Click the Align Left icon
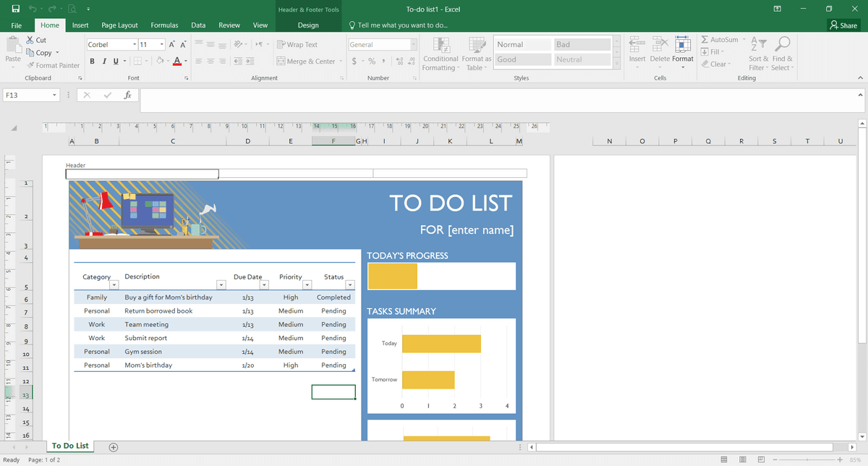Image resolution: width=868 pixels, height=466 pixels. (199, 62)
